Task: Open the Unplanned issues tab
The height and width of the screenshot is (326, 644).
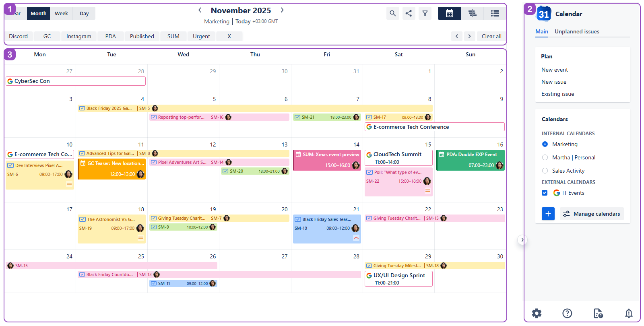Action: click(577, 31)
